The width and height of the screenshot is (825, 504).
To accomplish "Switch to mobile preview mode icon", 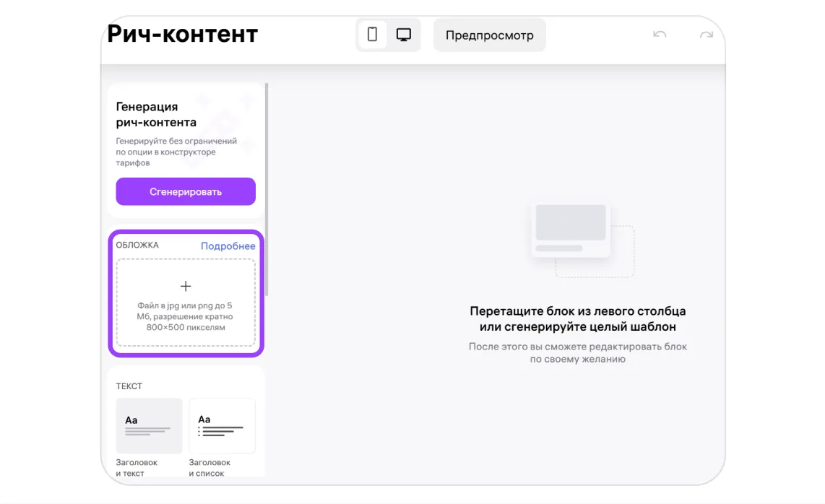I will click(372, 35).
